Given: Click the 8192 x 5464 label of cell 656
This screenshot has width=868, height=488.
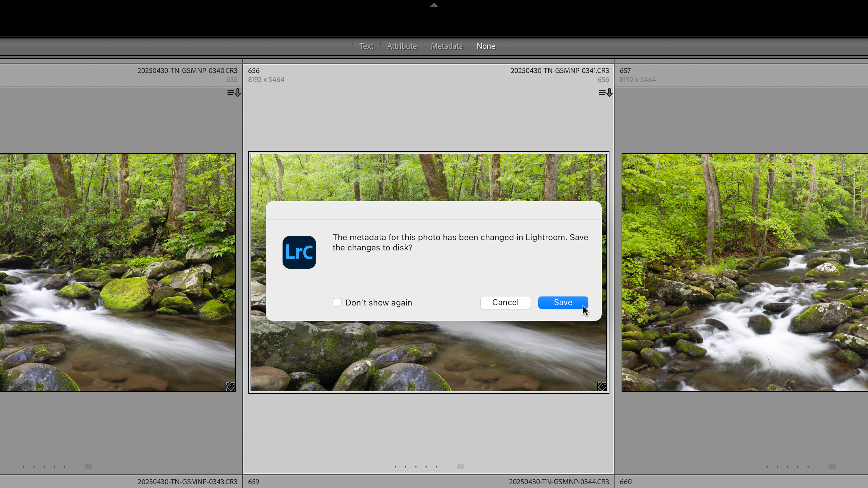Looking at the screenshot, I should pos(266,79).
